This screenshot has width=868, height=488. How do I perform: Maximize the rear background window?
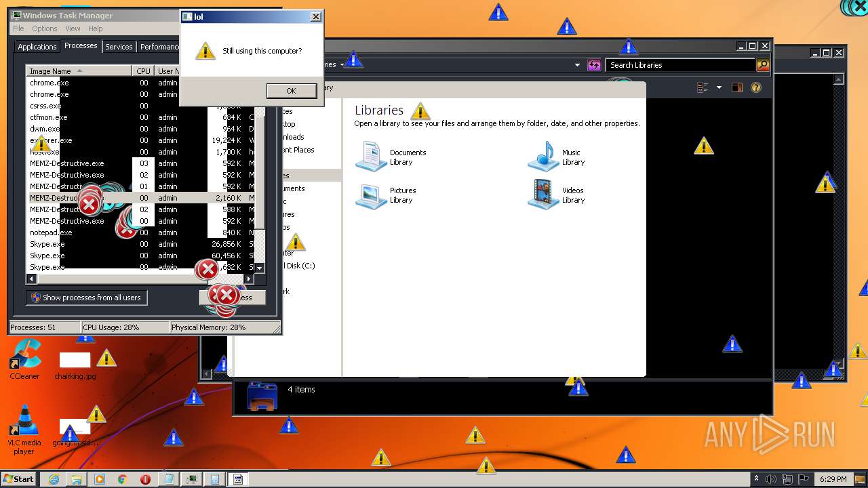point(826,52)
